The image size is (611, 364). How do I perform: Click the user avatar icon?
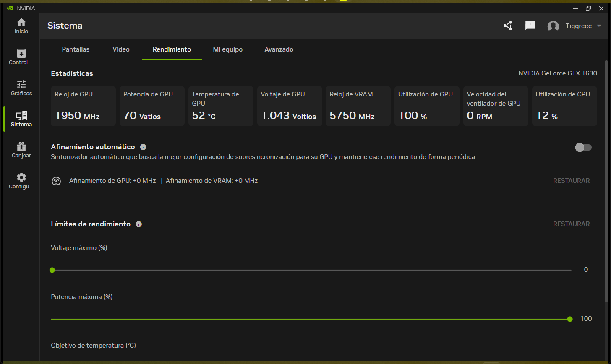coord(553,26)
